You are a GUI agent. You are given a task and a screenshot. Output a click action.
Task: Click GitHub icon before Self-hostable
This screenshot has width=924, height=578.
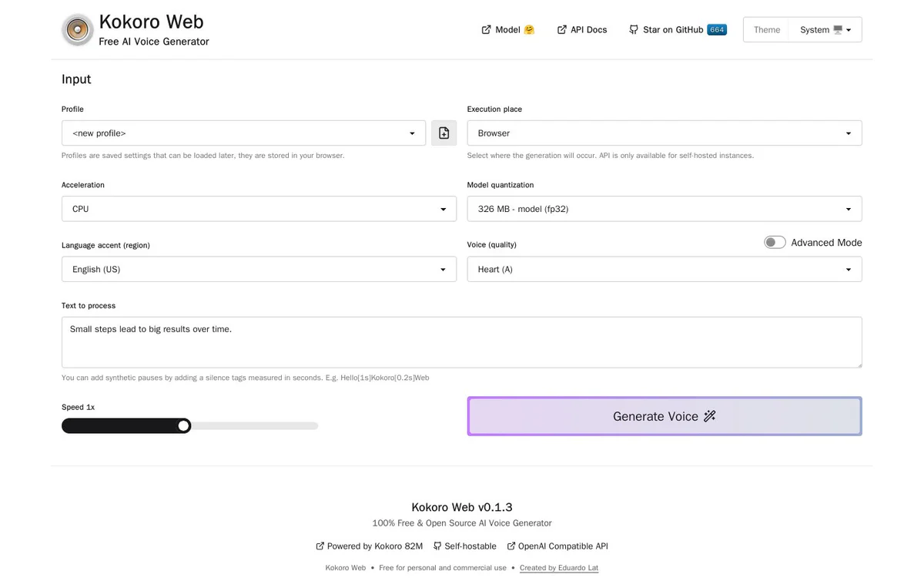[x=437, y=546]
